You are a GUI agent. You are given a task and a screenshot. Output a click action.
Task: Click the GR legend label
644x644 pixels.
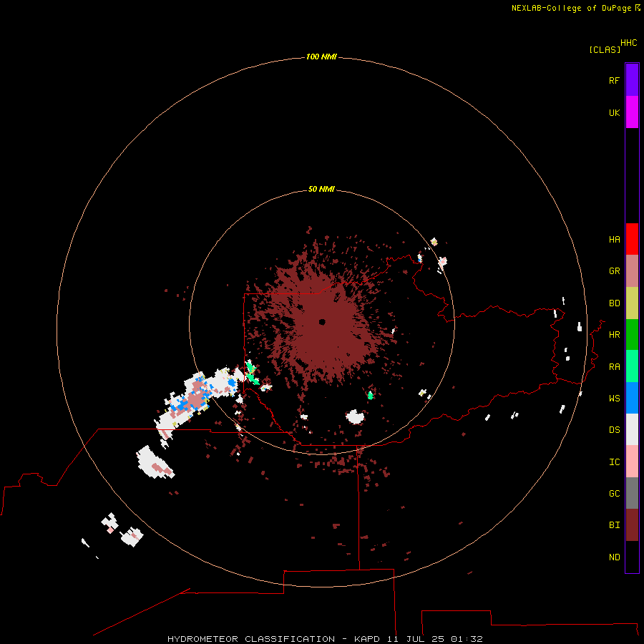614,271
